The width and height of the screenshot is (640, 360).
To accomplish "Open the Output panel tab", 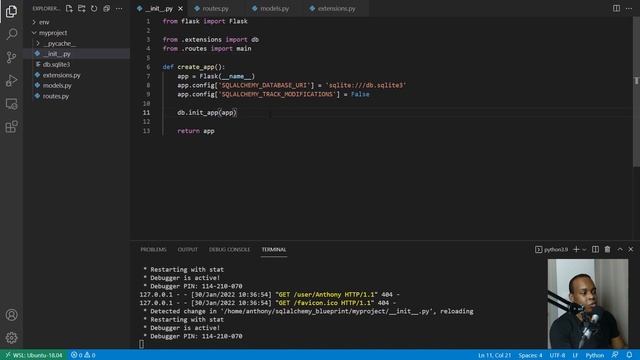I will pos(187,249).
